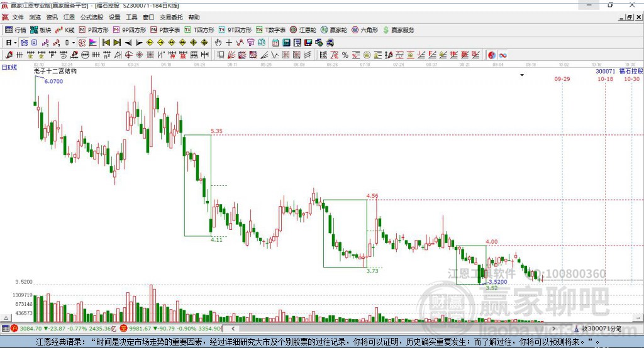Image resolution: width=644 pixels, height=348 pixels.
Task: Click the 5.35 resistance label
Action: [x=216, y=131]
